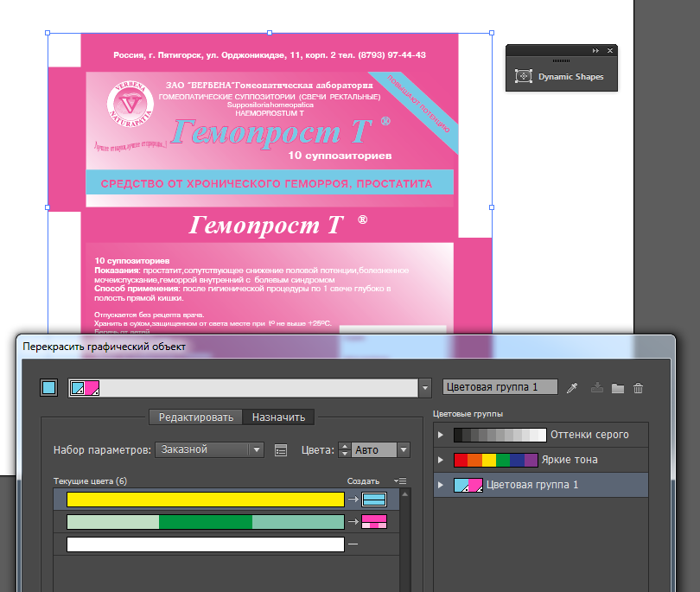The height and width of the screenshot is (592, 700).
Task: Save changes to the color group icon
Action: [597, 388]
